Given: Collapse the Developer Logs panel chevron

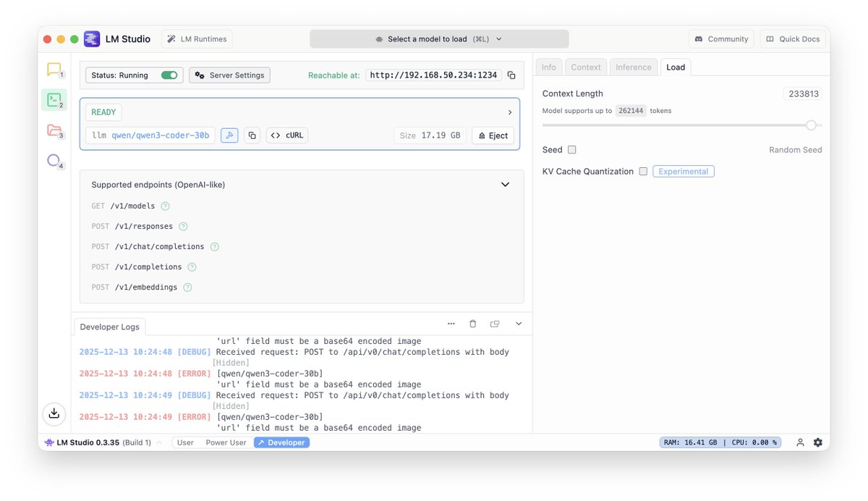Looking at the screenshot, I should [x=519, y=324].
